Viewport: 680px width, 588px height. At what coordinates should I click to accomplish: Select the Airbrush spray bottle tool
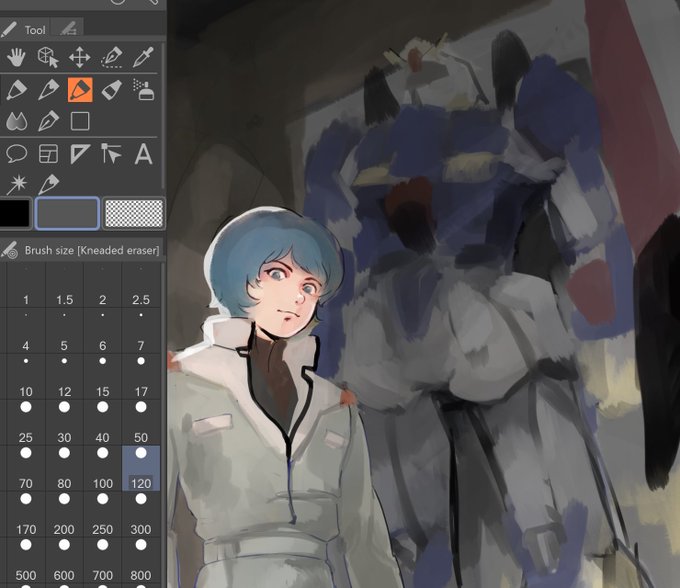pyautogui.click(x=144, y=90)
